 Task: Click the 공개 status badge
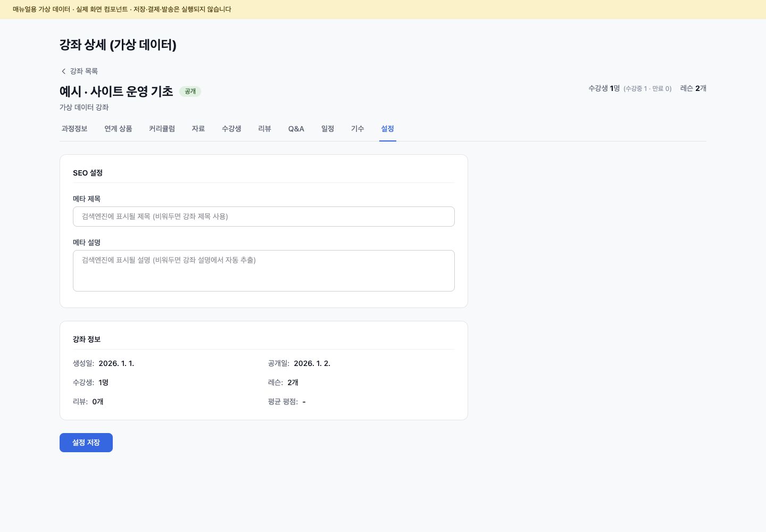pos(190,92)
